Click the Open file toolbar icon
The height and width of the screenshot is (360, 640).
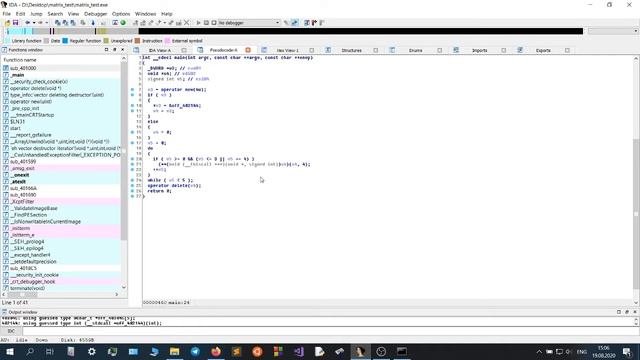[8, 23]
